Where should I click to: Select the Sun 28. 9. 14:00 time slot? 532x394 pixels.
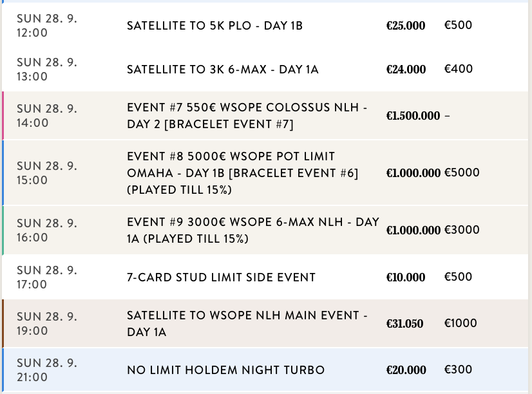(46, 116)
